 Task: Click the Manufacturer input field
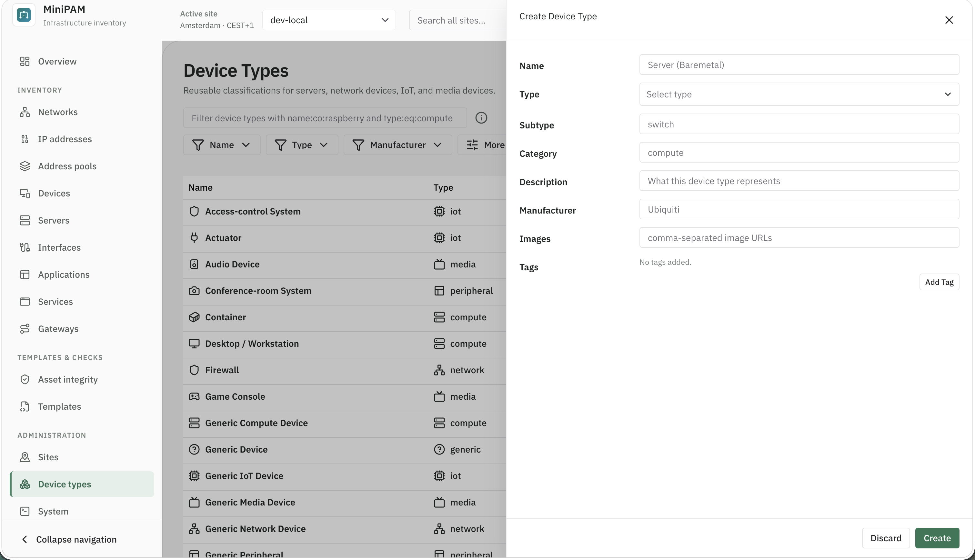tap(799, 209)
